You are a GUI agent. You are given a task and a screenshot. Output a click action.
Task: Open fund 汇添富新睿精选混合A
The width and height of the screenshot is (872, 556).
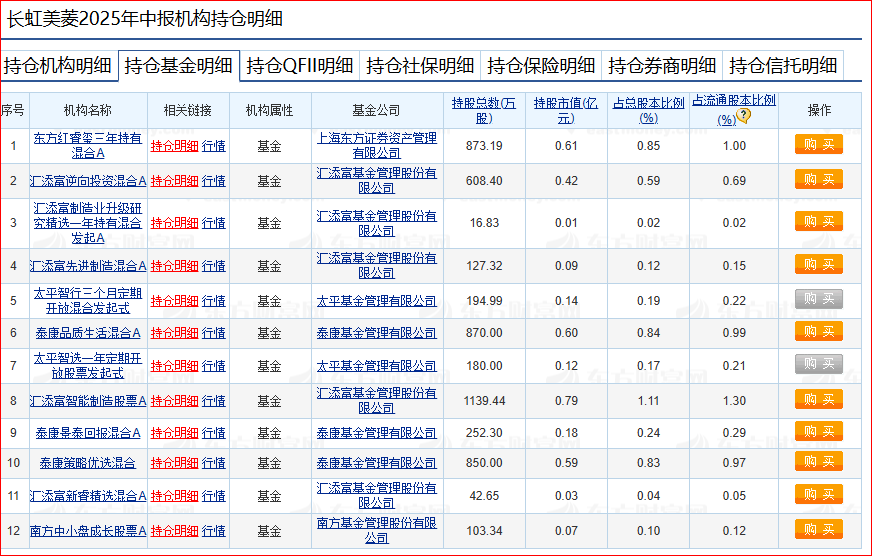coord(88,495)
